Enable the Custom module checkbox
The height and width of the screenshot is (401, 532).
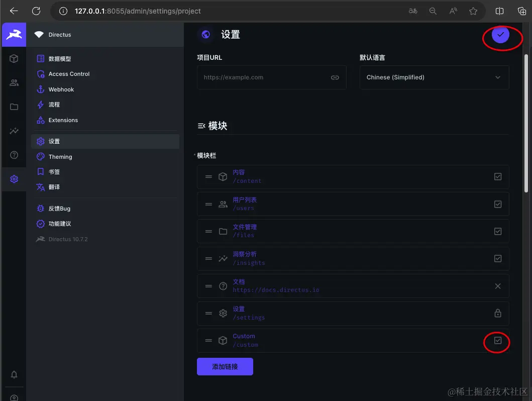coord(497,341)
